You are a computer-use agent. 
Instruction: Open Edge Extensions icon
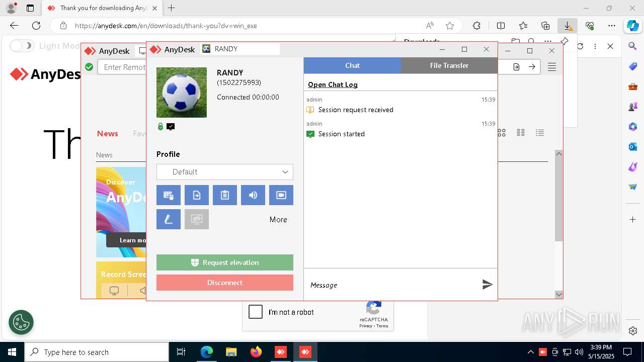coord(477,26)
